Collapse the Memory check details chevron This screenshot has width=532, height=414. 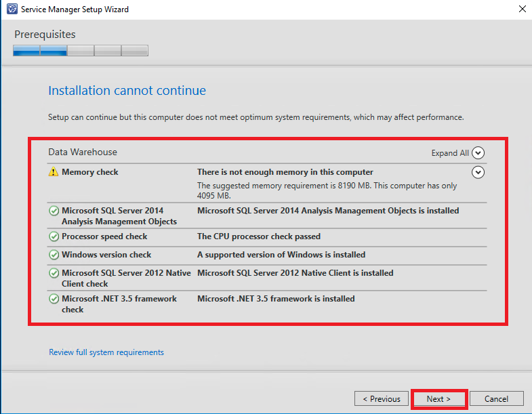coord(478,173)
